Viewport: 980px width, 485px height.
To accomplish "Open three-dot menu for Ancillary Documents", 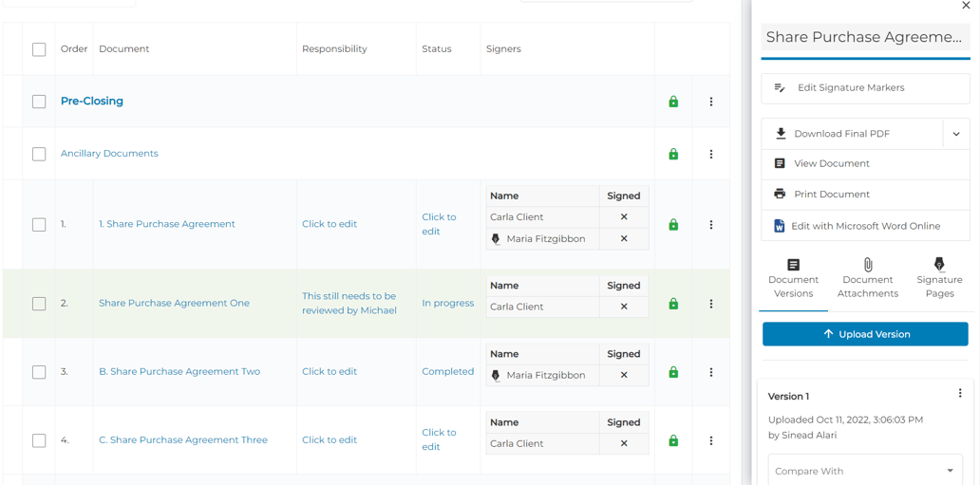I will tap(710, 154).
